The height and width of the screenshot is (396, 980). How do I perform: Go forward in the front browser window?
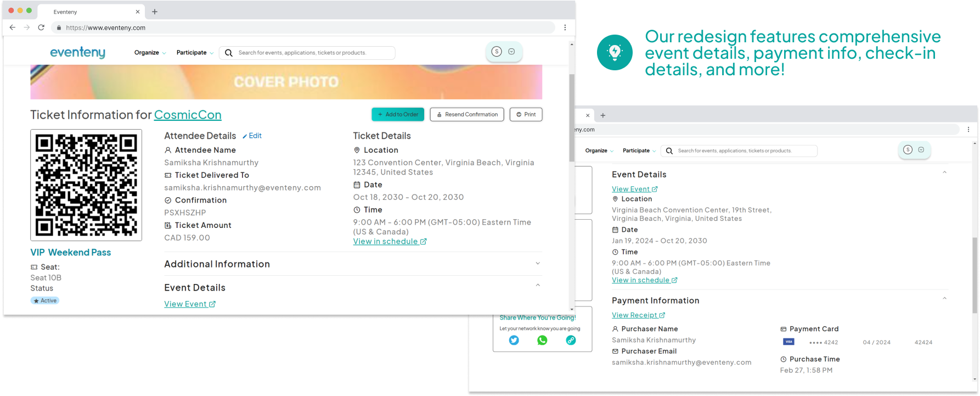26,27
